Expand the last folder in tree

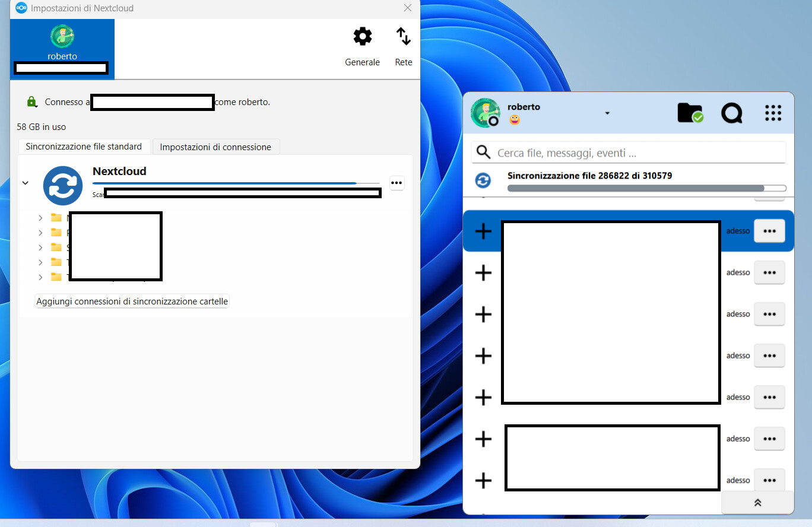click(40, 277)
